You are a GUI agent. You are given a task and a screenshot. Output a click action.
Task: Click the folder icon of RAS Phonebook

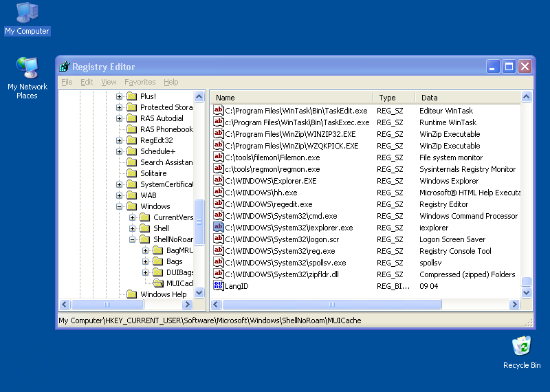click(131, 129)
